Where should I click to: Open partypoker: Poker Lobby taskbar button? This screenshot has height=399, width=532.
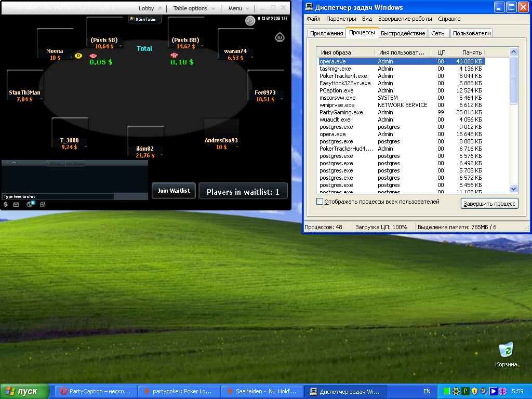[x=179, y=391]
